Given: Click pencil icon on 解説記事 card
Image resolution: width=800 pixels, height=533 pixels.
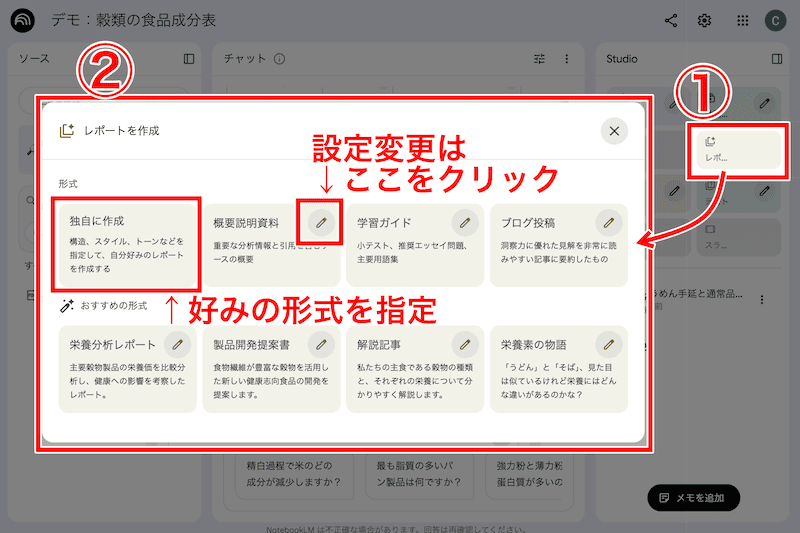Looking at the screenshot, I should (464, 344).
